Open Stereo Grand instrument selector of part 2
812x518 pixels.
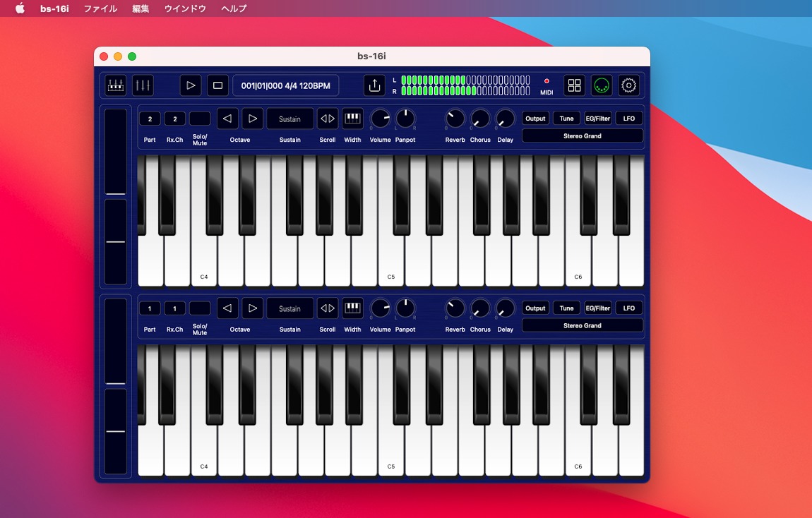[583, 136]
